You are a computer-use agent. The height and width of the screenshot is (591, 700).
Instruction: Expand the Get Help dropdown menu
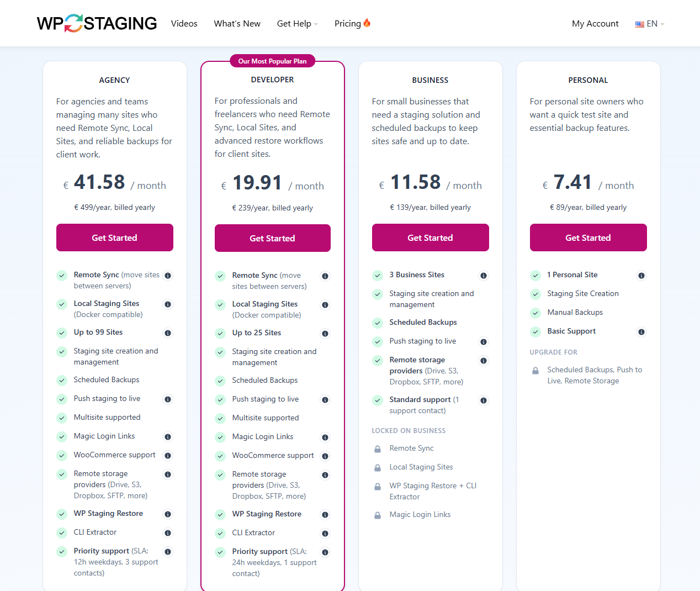pos(297,24)
